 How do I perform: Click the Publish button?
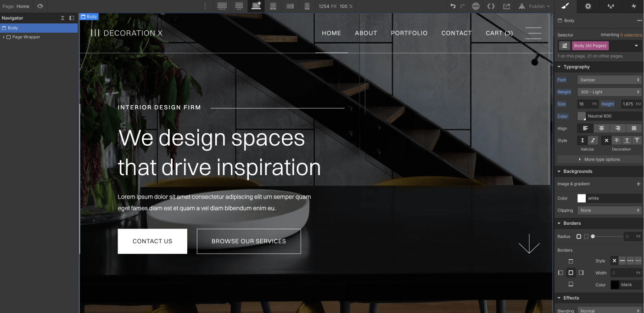534,6
